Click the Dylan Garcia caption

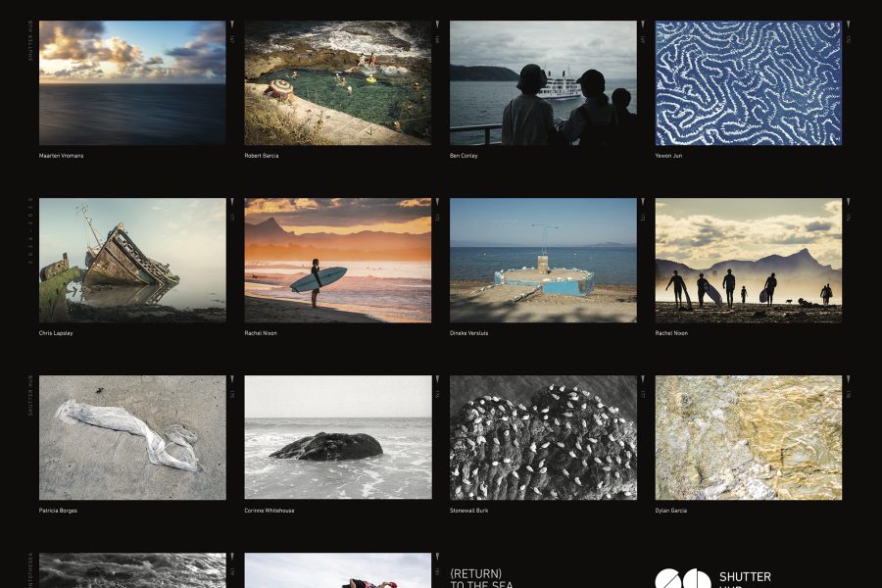pyautogui.click(x=670, y=511)
